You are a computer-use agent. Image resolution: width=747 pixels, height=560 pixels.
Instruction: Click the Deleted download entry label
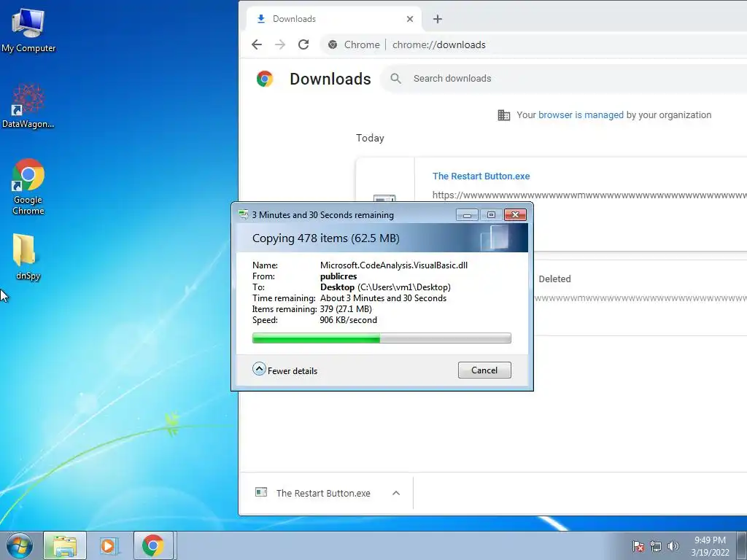pyautogui.click(x=554, y=279)
